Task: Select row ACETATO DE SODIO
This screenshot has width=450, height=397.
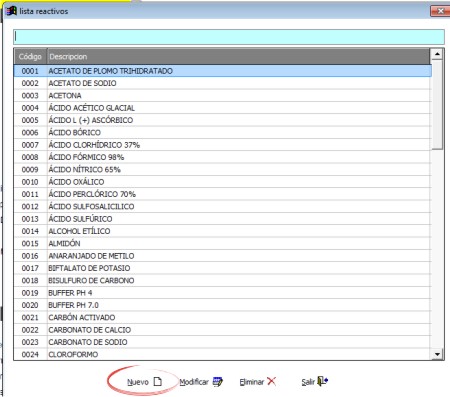Action: [x=222, y=83]
